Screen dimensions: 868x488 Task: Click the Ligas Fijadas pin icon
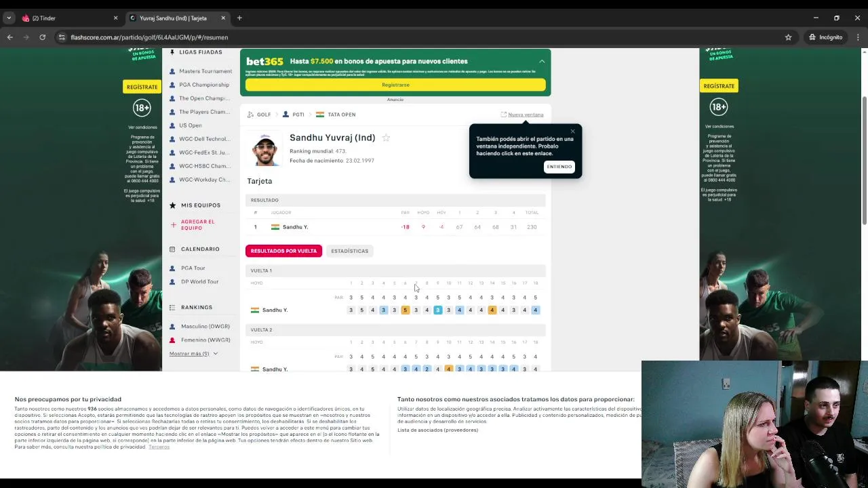coord(172,52)
